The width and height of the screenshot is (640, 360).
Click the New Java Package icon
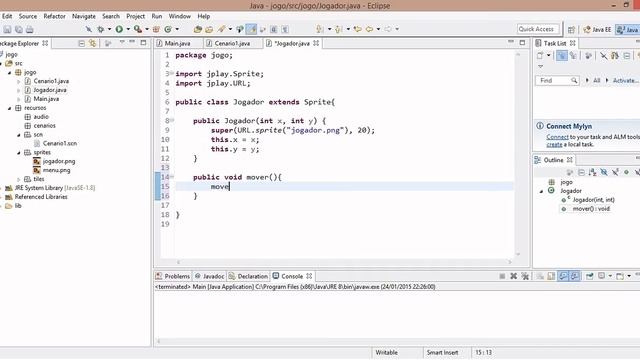156,29
